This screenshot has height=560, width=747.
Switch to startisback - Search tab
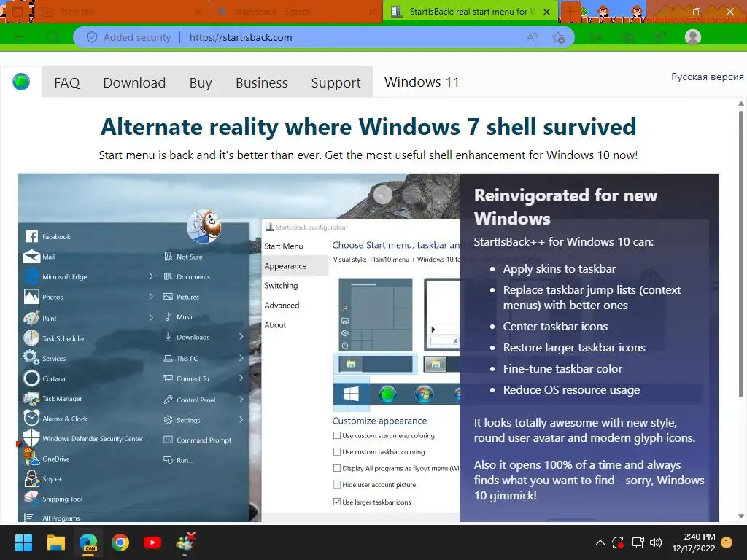pos(295,12)
